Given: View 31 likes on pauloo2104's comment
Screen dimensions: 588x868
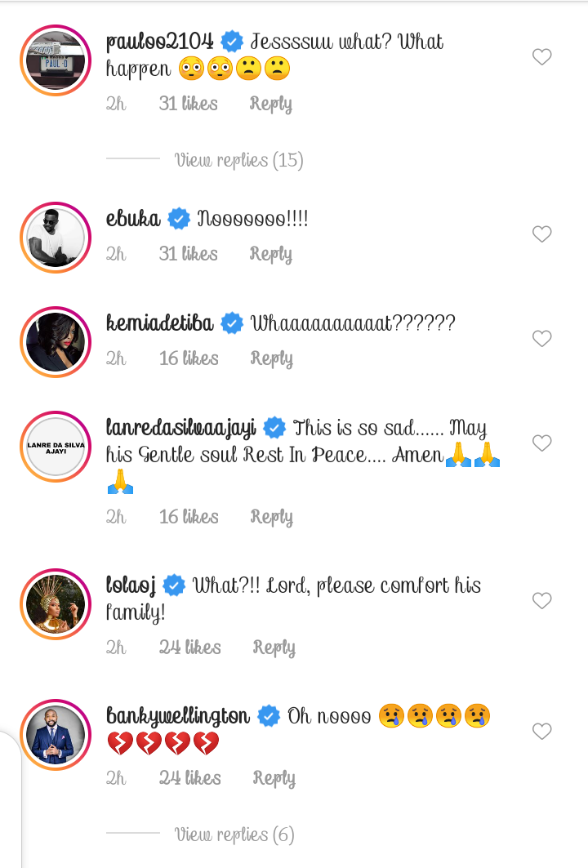Looking at the screenshot, I should [x=188, y=104].
